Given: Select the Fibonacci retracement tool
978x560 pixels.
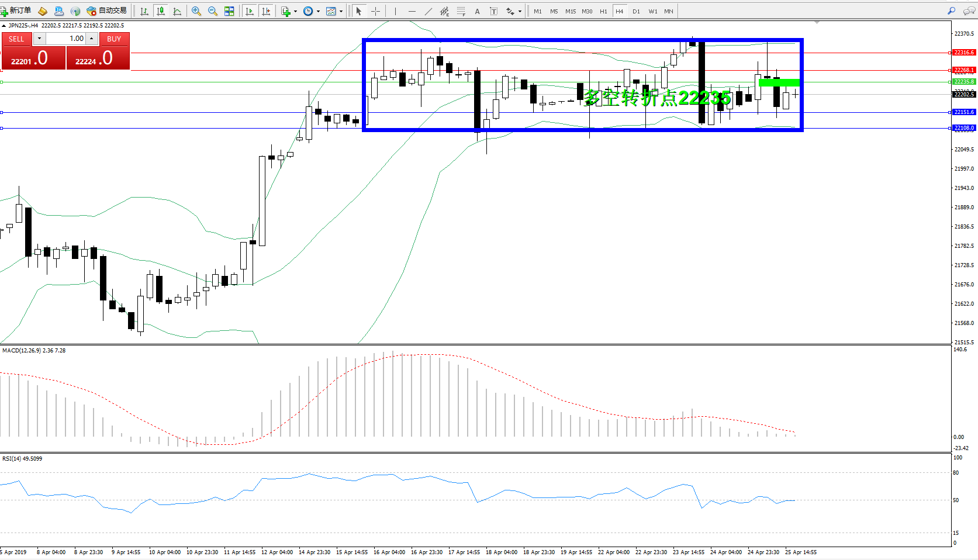Looking at the screenshot, I should [x=461, y=11].
